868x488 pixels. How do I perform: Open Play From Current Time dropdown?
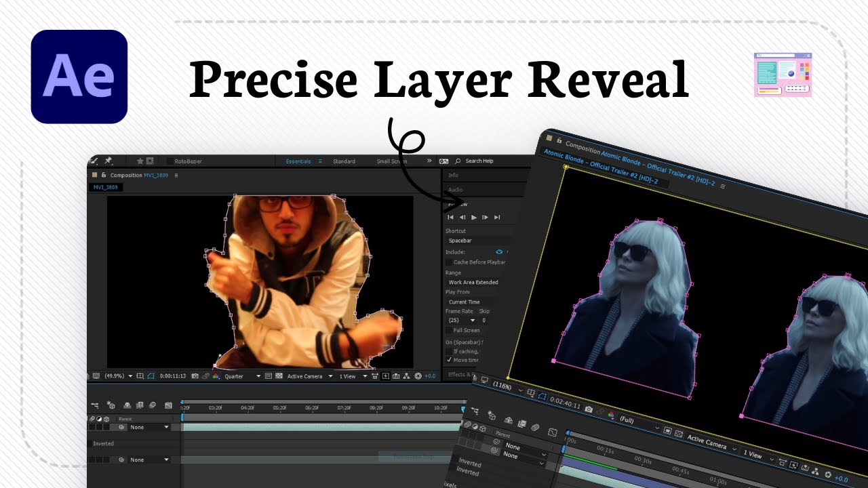(x=470, y=302)
